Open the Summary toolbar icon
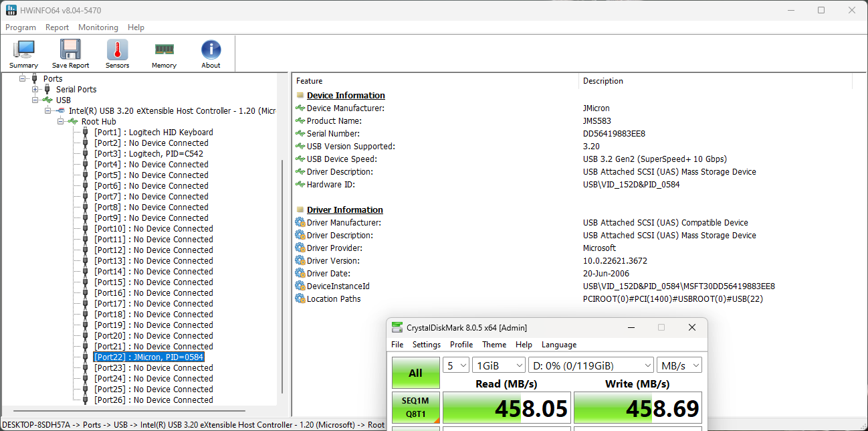The width and height of the screenshot is (868, 431). pos(24,50)
